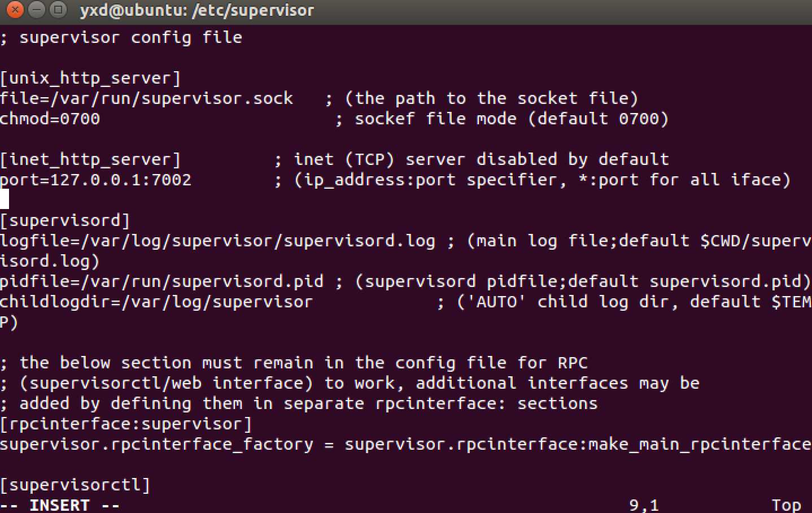Click the '; supervisor config file' comment line
Screen dimensions: 812x513
click(x=121, y=37)
